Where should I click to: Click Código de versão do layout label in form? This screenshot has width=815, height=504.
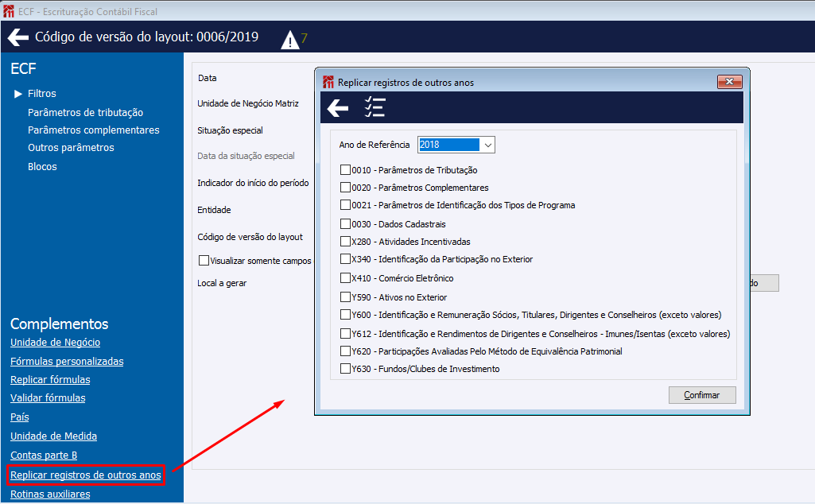(250, 238)
